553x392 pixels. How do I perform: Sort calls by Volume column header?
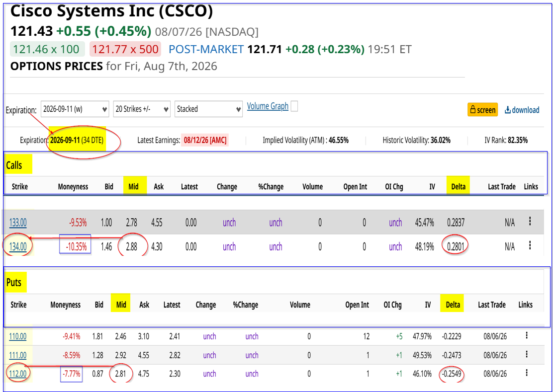click(312, 187)
